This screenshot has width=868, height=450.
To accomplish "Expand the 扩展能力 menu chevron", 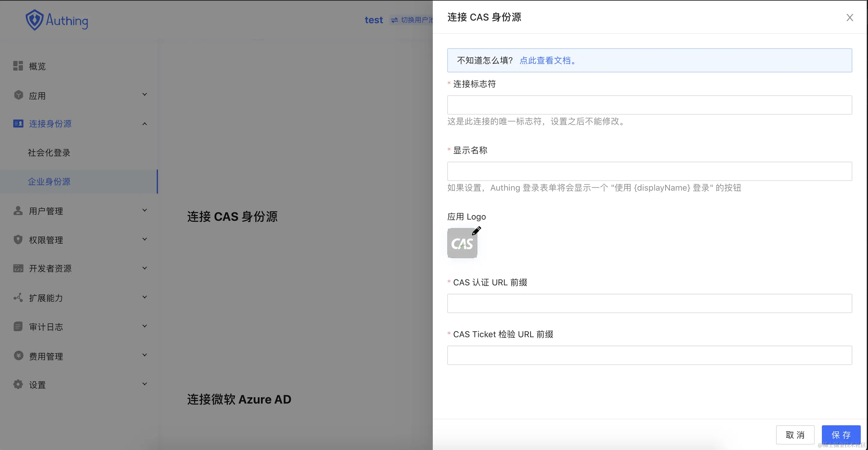I will tap(145, 297).
